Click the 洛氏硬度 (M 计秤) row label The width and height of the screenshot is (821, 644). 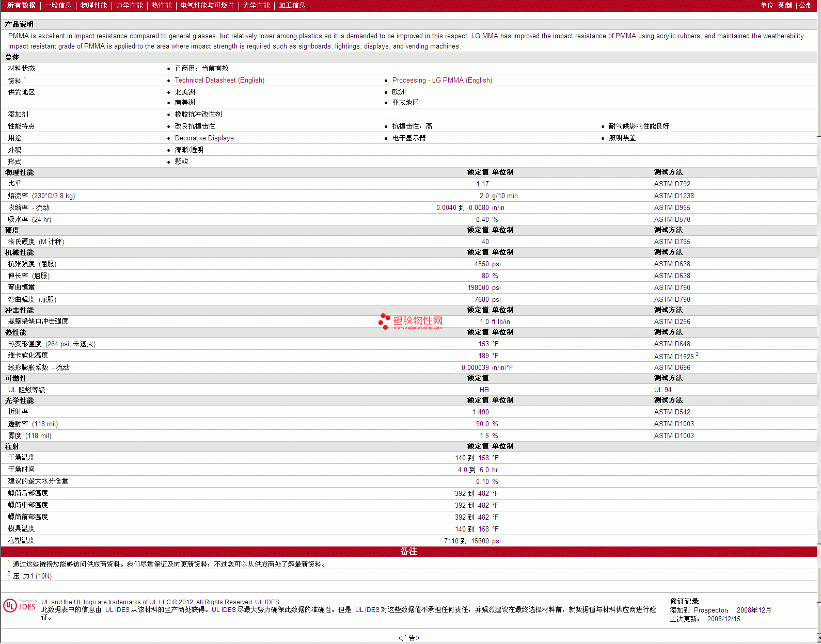click(x=36, y=242)
